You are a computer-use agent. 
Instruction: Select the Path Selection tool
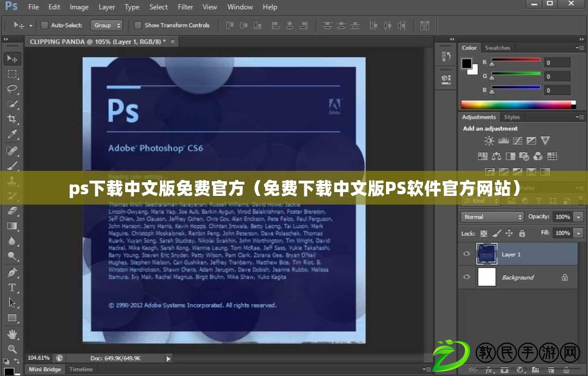(12, 303)
